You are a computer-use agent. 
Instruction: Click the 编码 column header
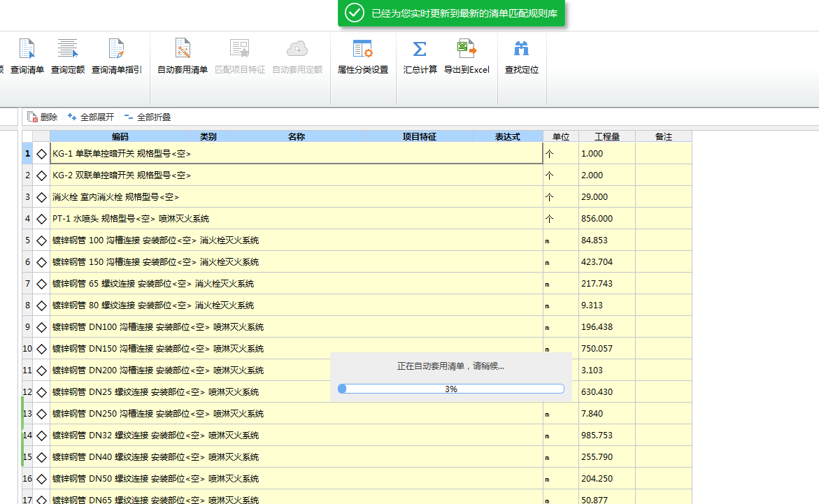click(120, 137)
